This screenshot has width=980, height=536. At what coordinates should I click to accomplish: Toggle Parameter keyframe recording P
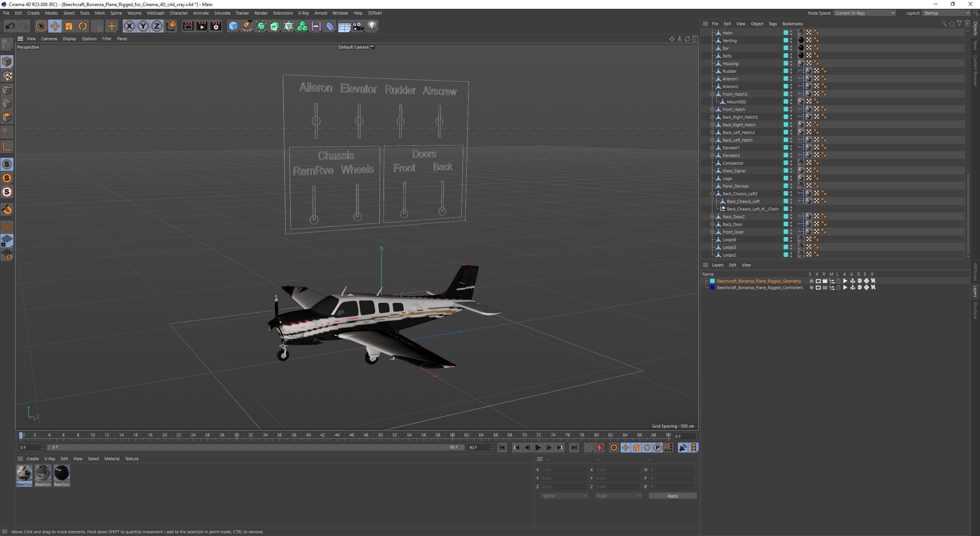pyautogui.click(x=657, y=448)
